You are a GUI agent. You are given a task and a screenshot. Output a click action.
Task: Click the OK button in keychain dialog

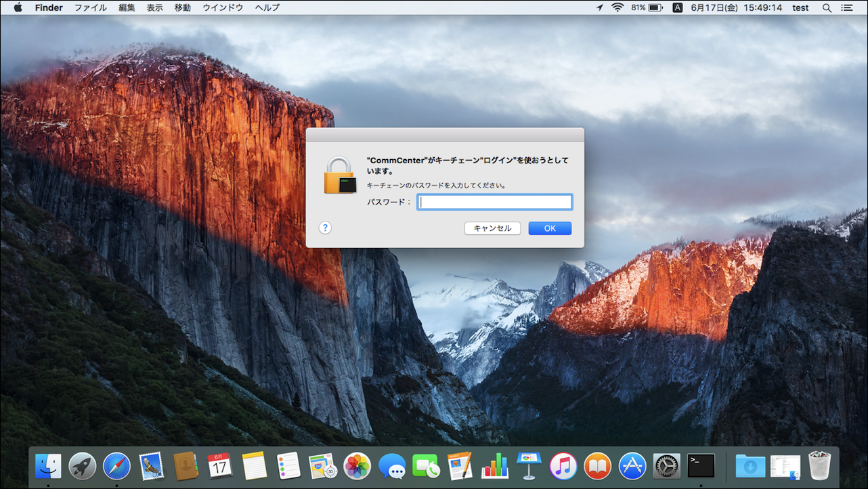[x=550, y=228]
